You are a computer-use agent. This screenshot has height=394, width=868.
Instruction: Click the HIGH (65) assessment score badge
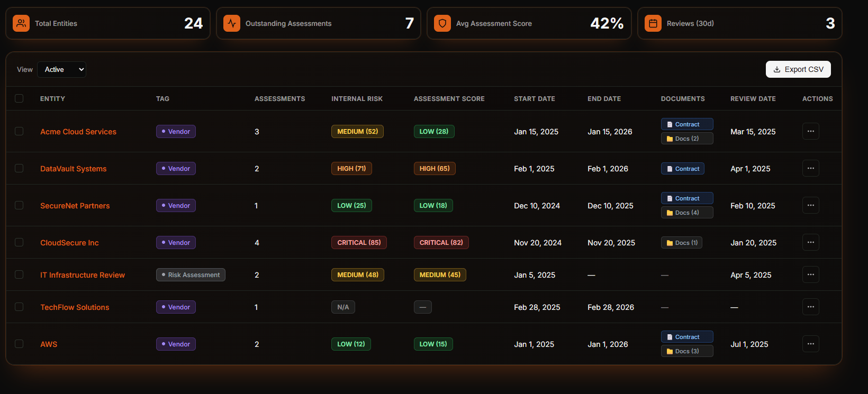435,168
